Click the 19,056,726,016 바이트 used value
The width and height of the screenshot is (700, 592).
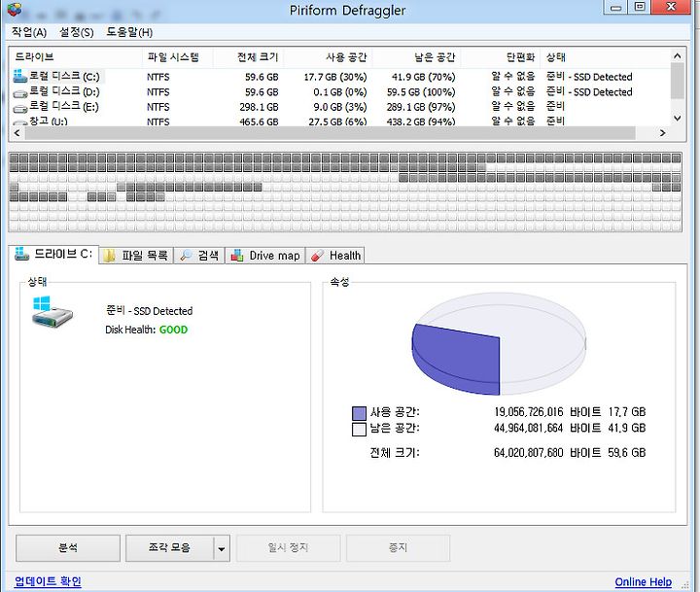tap(547, 412)
